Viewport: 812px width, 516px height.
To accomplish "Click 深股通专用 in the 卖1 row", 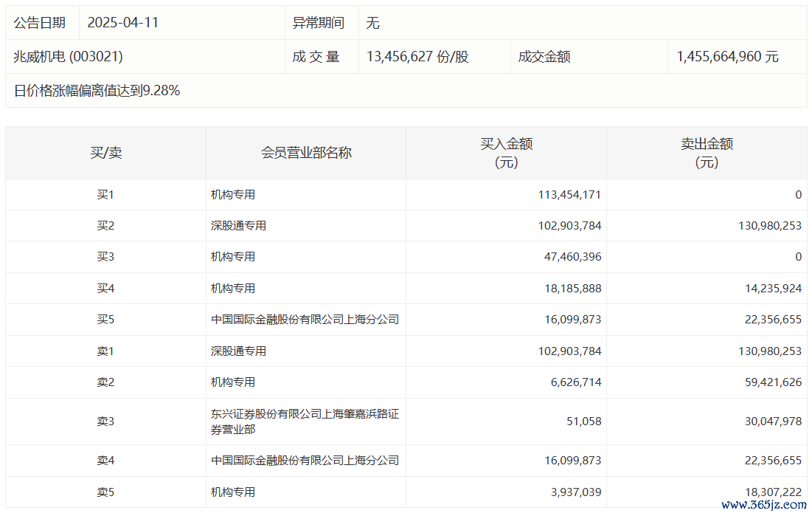I will coord(238,351).
